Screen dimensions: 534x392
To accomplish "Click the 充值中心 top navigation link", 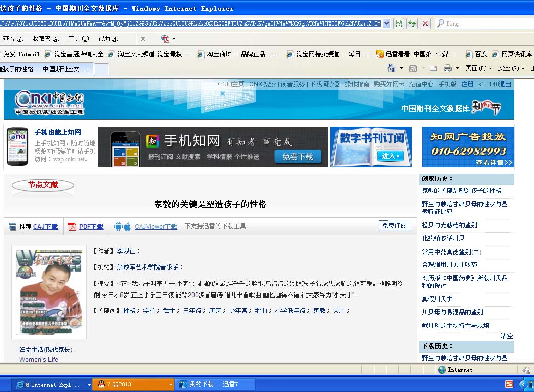I will [x=421, y=84].
